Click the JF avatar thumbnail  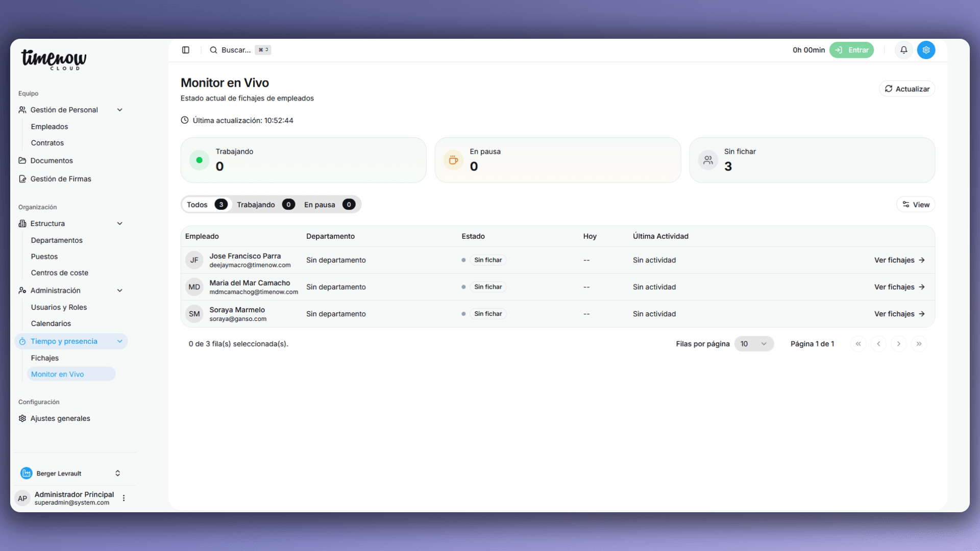pyautogui.click(x=194, y=260)
